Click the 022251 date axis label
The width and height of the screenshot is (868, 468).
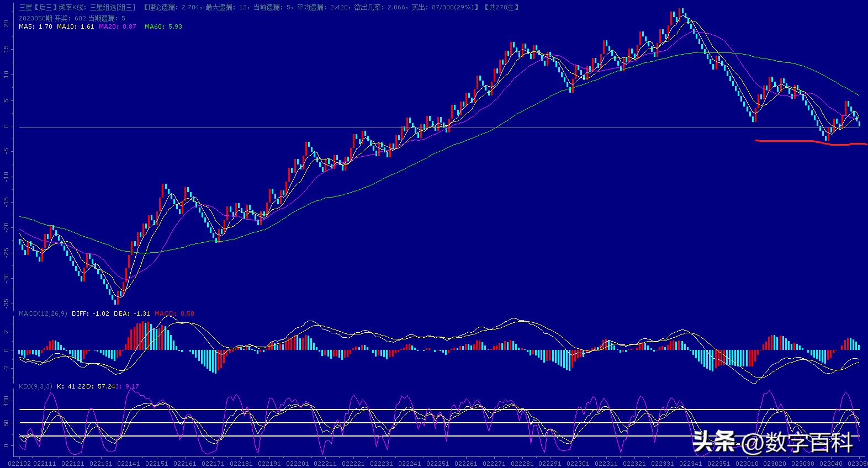coord(438,464)
